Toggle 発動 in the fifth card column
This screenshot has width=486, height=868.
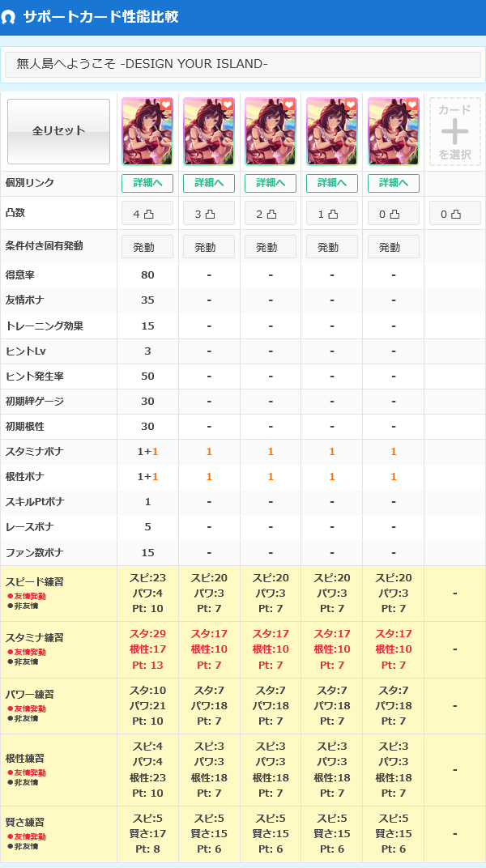click(393, 247)
